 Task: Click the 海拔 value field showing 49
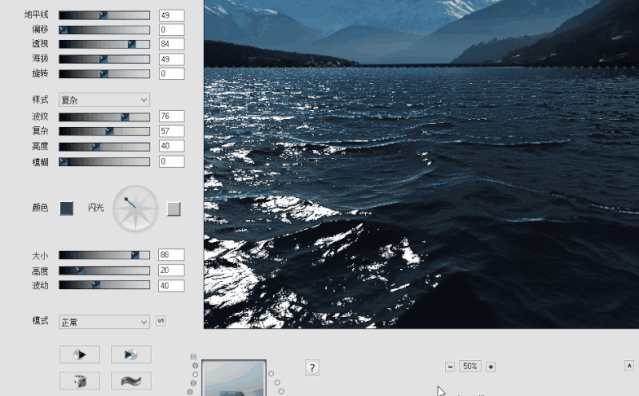[x=172, y=59]
